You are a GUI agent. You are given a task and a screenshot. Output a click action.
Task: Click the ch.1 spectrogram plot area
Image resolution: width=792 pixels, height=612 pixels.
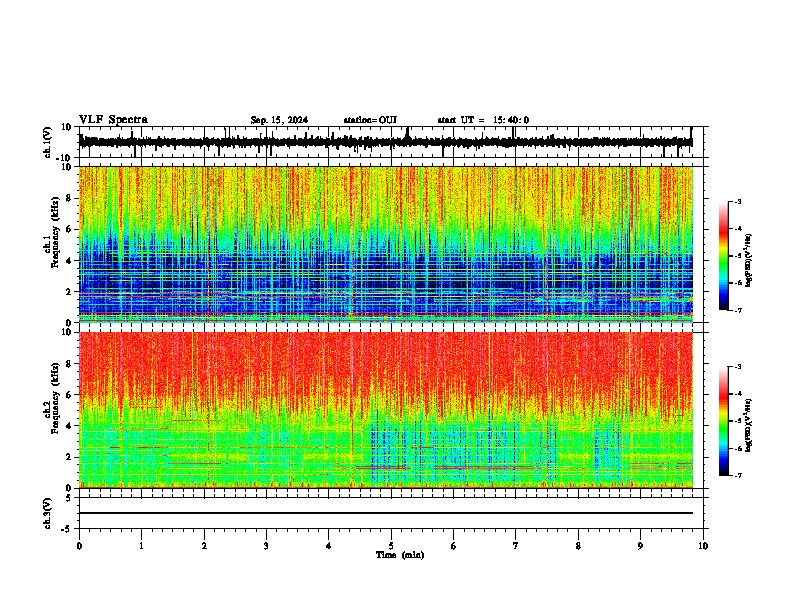coord(386,244)
